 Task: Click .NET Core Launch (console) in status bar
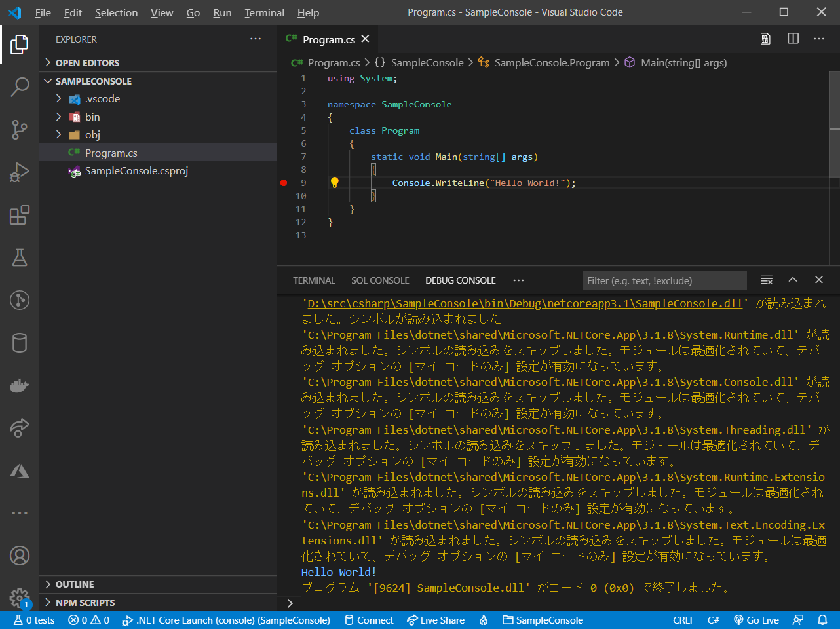click(227, 620)
